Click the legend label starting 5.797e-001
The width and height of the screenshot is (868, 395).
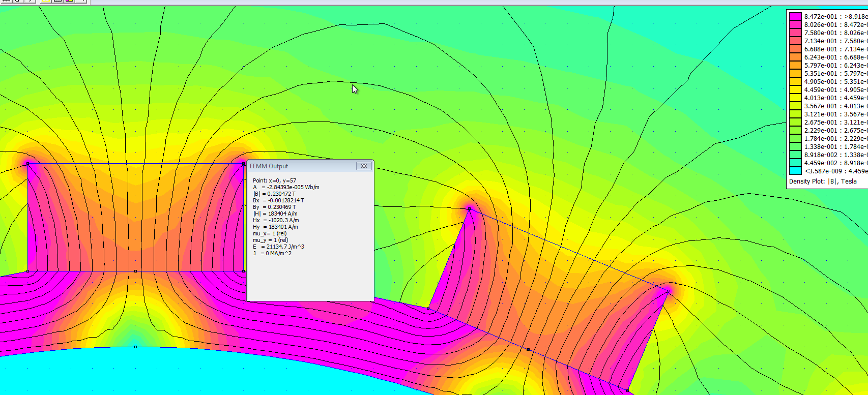[x=836, y=65]
